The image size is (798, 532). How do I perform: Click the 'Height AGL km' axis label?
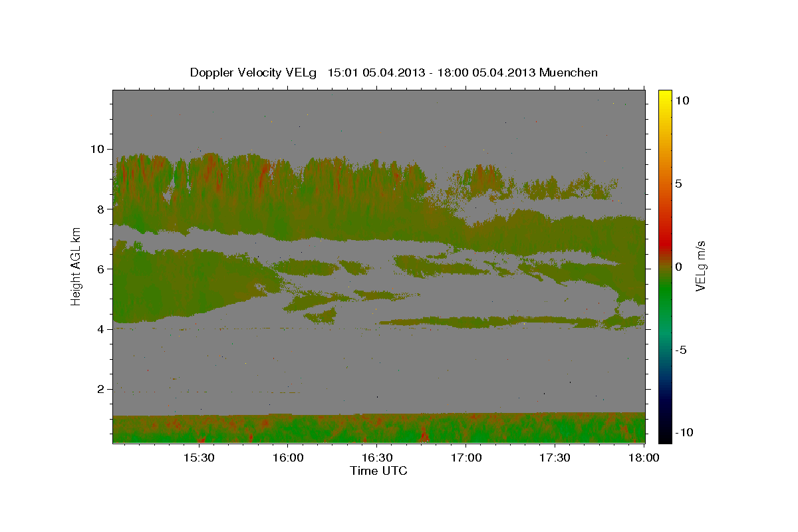tap(76, 267)
